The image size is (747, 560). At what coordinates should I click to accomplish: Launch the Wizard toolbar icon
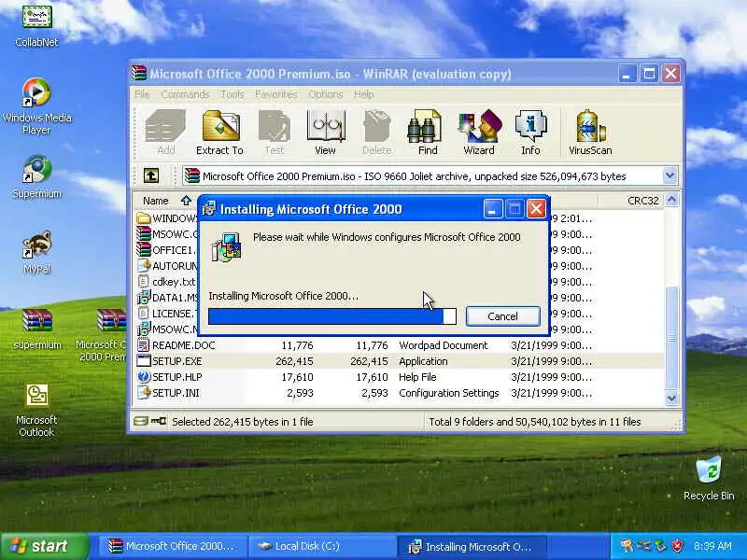[x=479, y=133]
